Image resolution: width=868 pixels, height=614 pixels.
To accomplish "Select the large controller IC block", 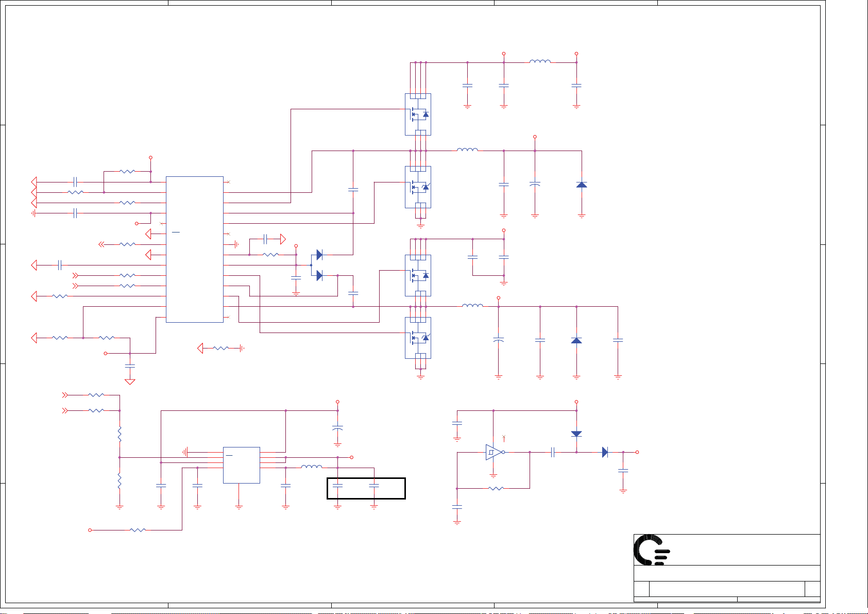I will coord(195,250).
